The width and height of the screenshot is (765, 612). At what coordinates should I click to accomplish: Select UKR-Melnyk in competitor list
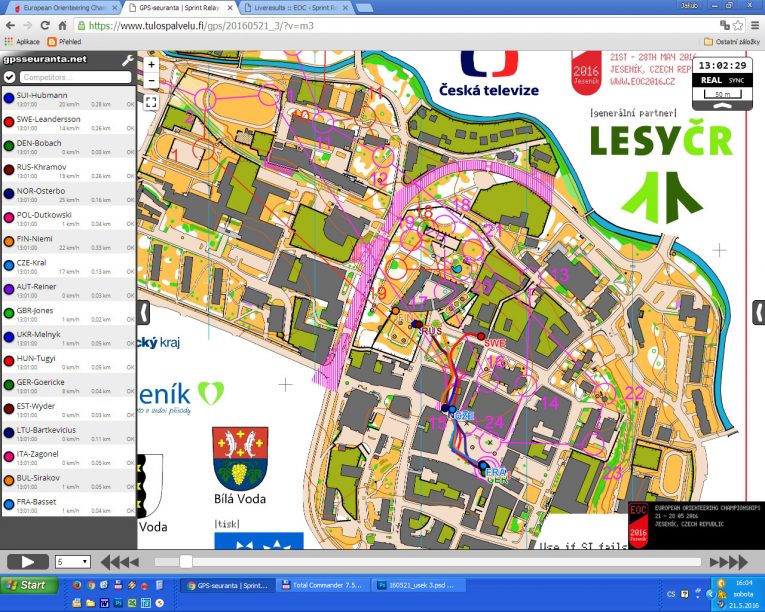pos(69,338)
